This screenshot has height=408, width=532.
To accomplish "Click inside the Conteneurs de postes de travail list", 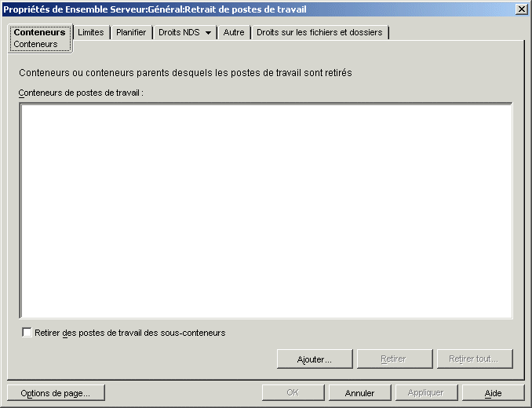I will coord(266,210).
